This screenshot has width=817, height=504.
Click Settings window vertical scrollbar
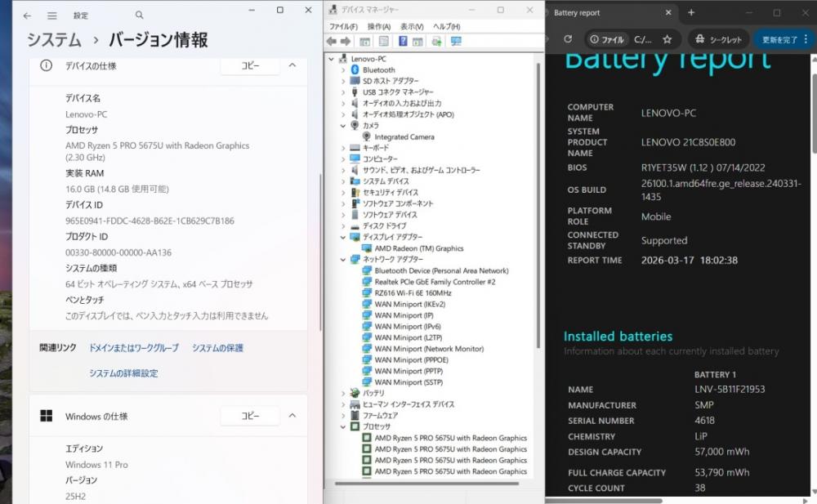[x=320, y=252]
